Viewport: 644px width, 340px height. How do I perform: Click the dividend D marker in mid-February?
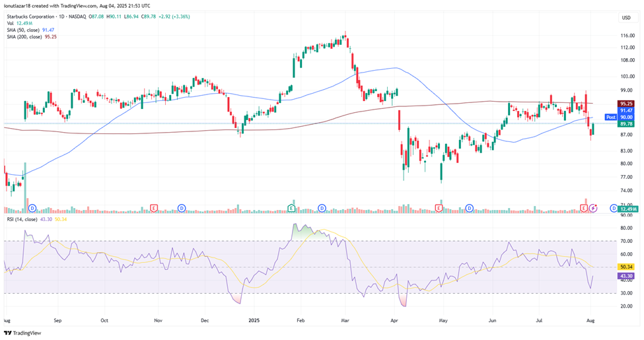[x=322, y=208]
